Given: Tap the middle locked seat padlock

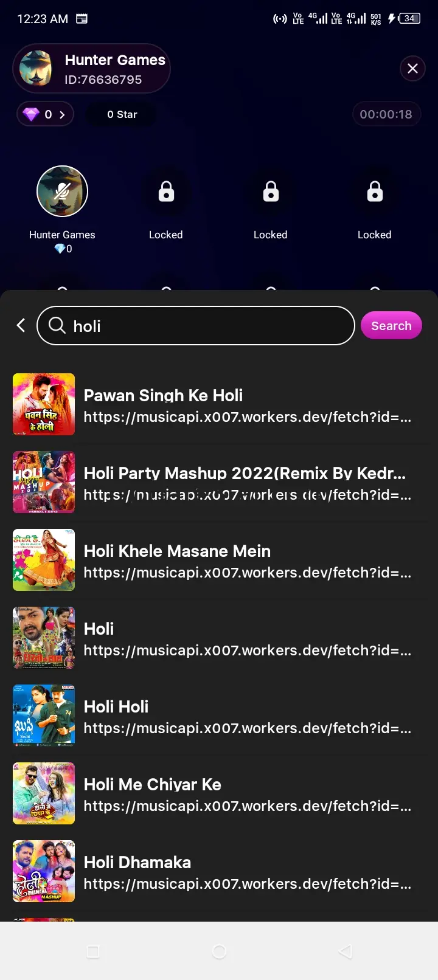Looking at the screenshot, I should 271,192.
